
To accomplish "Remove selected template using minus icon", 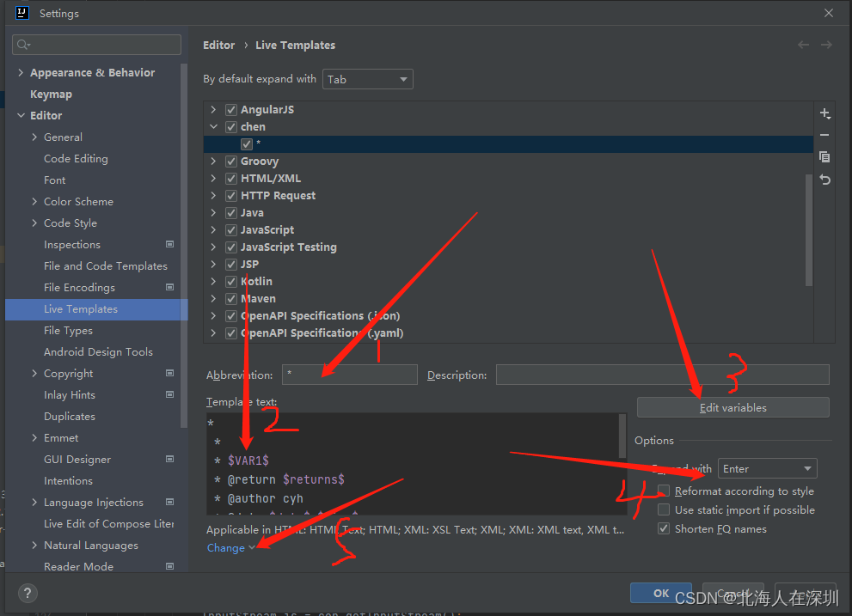I will click(824, 134).
